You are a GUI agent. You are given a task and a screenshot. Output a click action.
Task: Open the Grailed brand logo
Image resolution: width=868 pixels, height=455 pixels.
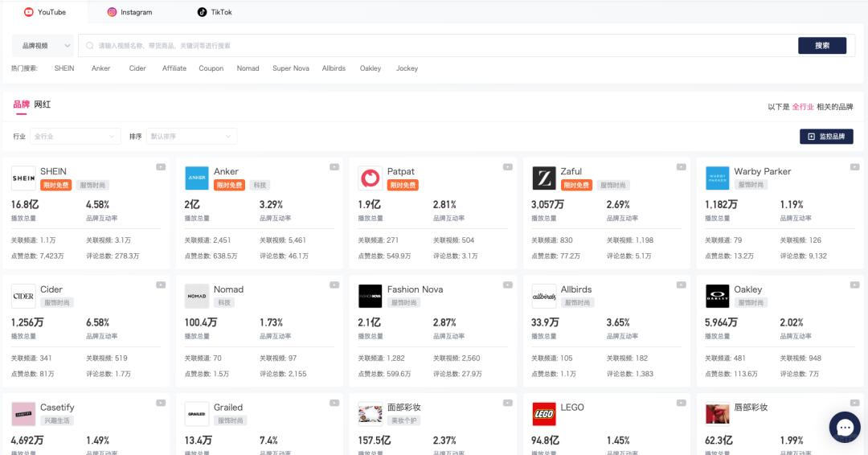[197, 414]
